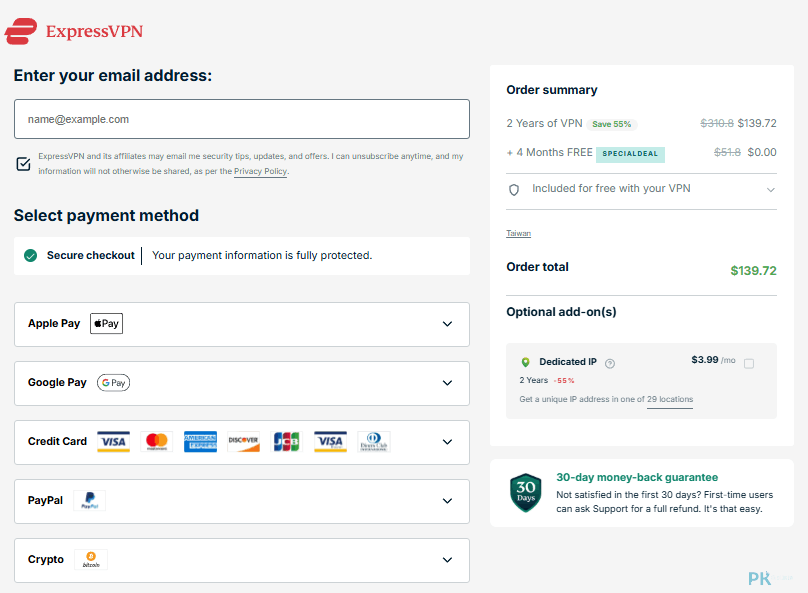
Task: Click the Apple Pay badge icon
Action: [x=107, y=324]
